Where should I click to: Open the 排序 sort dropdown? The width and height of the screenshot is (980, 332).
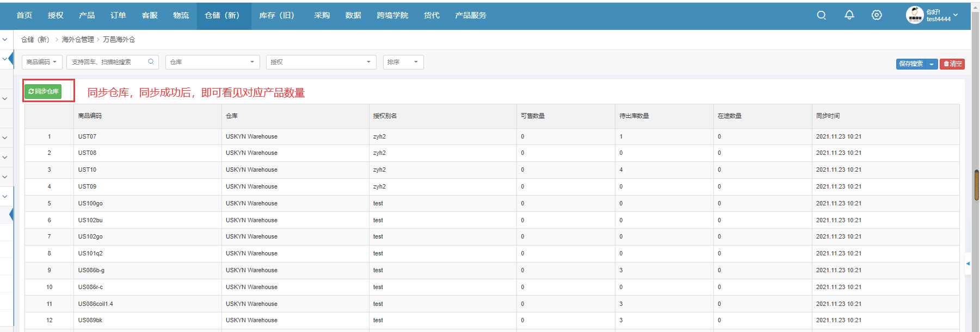pos(403,62)
